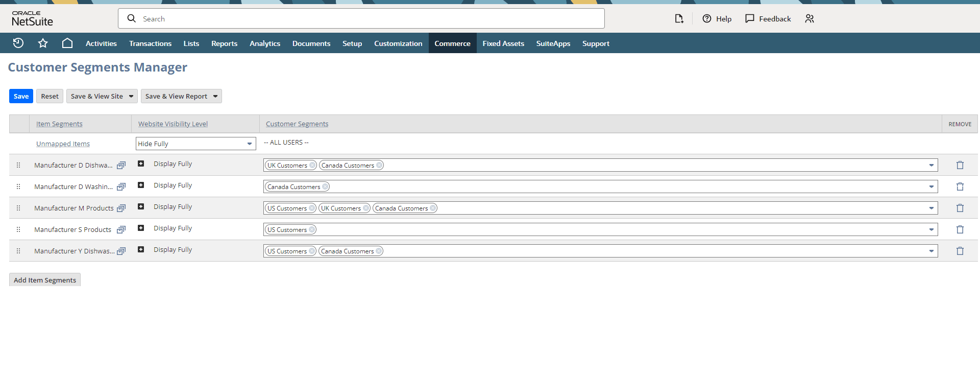This screenshot has width=980, height=374.
Task: Open Manufacturer D Dishwa... segment in new window
Action: click(x=121, y=165)
